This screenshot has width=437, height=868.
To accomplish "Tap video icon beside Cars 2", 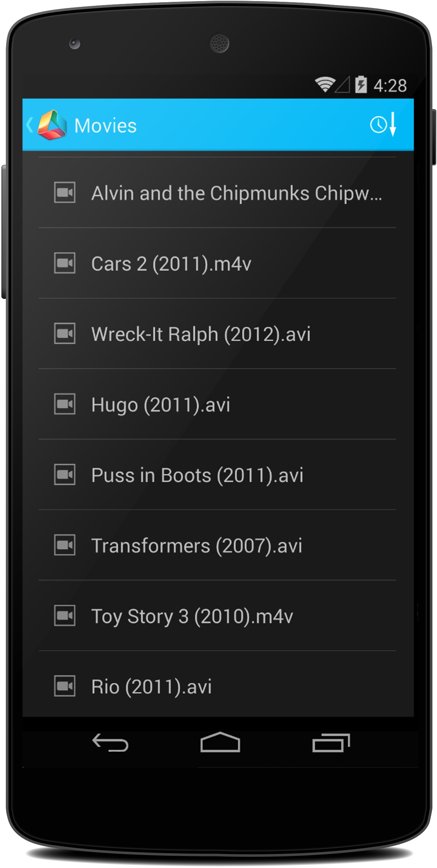I will pyautogui.click(x=65, y=263).
